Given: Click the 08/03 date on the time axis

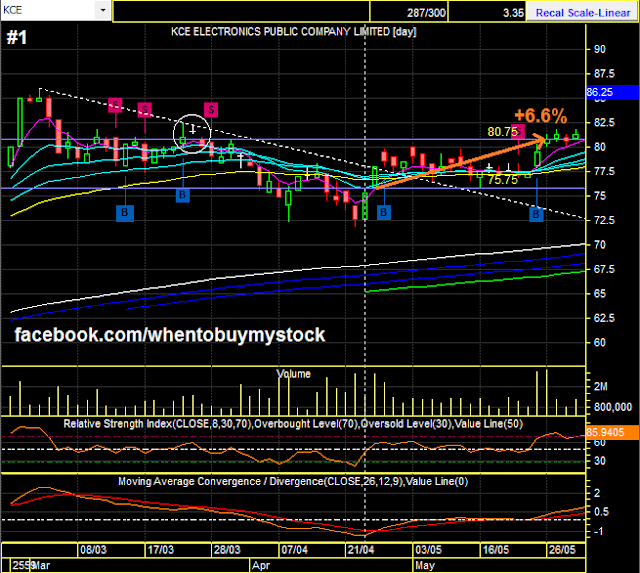Looking at the screenshot, I should click(x=93, y=550).
